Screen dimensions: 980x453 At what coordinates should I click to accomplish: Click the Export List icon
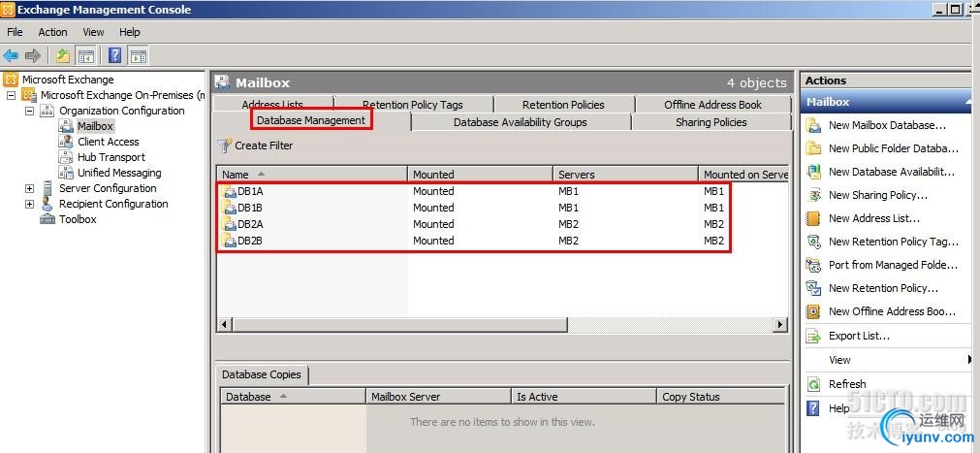813,336
